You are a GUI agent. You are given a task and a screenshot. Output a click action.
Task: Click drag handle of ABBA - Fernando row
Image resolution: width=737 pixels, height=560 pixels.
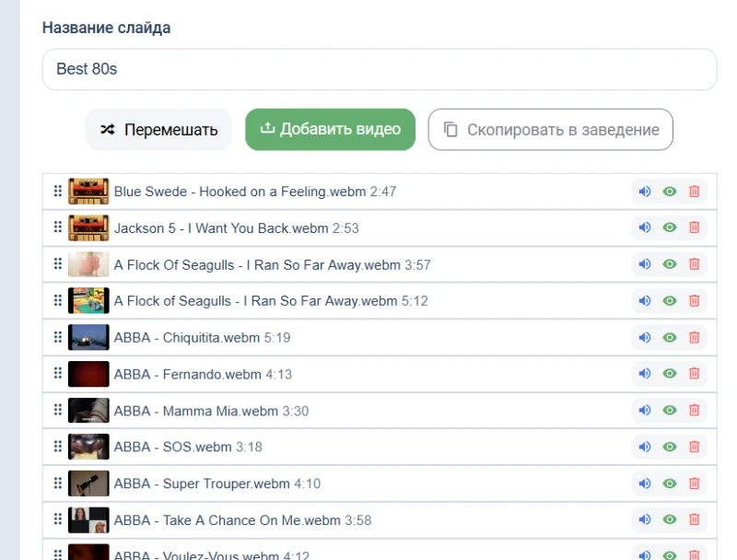(58, 373)
